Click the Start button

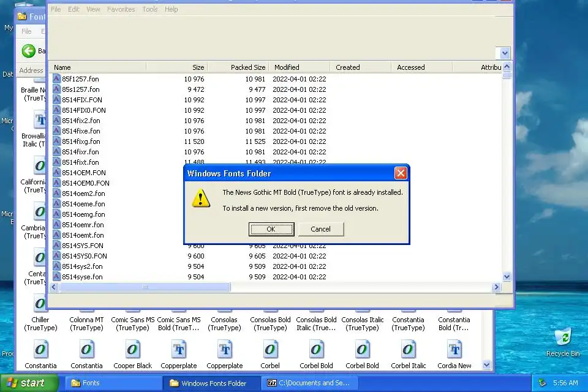pyautogui.click(x=29, y=383)
